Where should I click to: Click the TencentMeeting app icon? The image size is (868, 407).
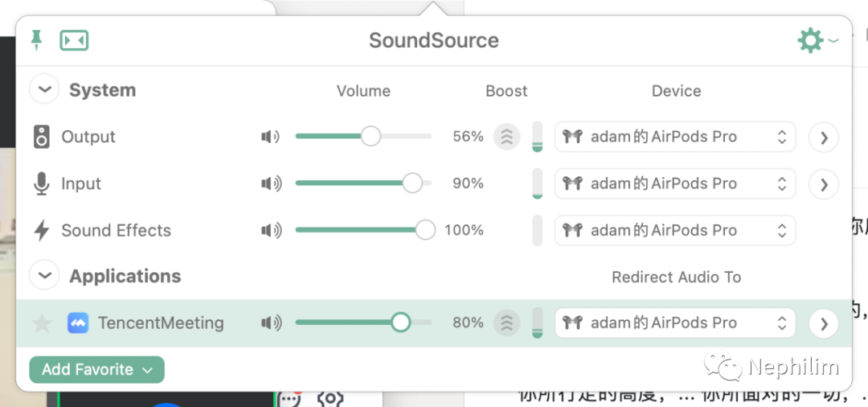[x=78, y=323]
